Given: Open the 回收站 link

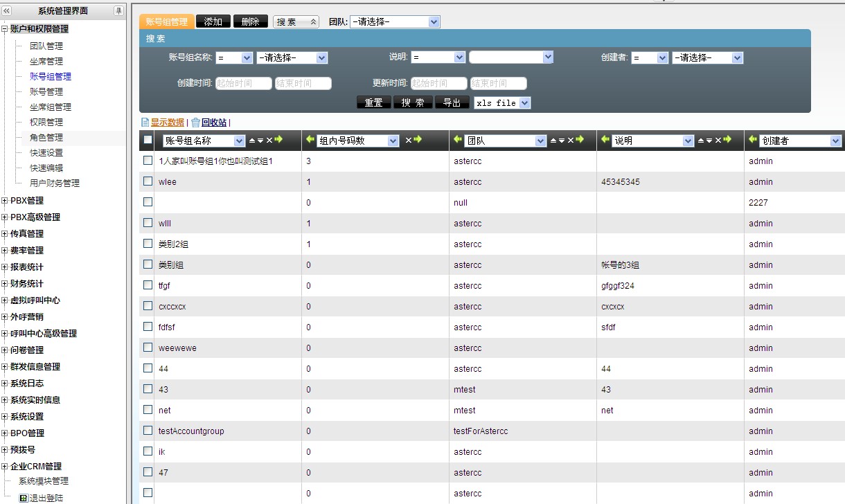Looking at the screenshot, I should (213, 123).
